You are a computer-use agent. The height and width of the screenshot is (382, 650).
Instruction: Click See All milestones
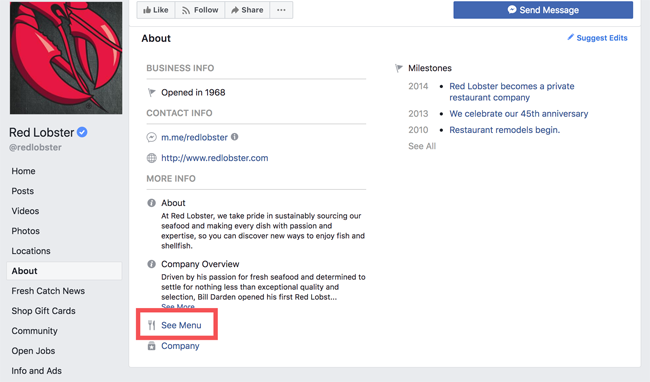pos(422,146)
